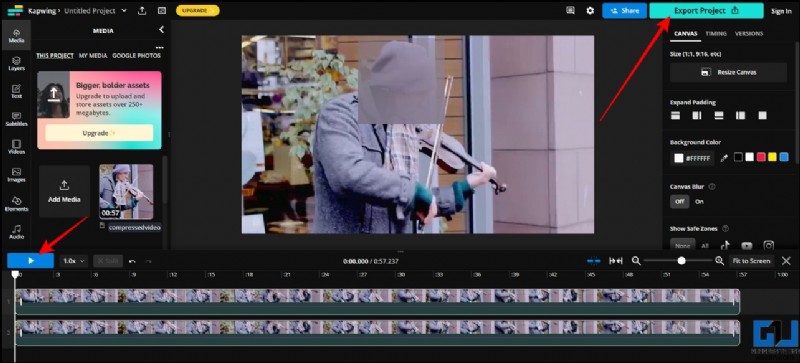This screenshot has height=363, width=800.
Task: Open the Images panel
Action: pyautogui.click(x=16, y=175)
